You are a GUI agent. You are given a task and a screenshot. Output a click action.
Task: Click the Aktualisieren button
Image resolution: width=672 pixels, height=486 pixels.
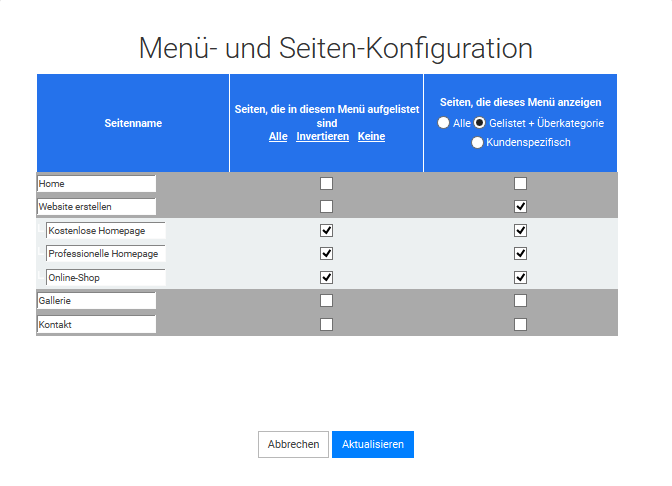(x=373, y=444)
